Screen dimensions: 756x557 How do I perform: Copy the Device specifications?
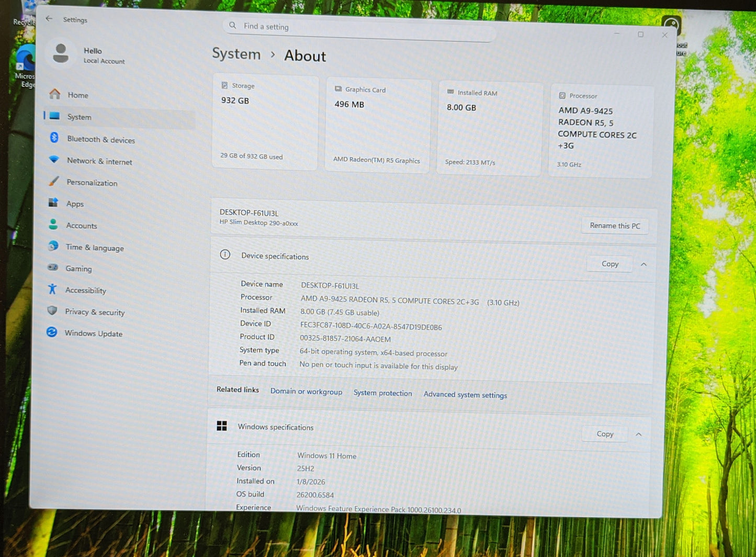tap(610, 264)
